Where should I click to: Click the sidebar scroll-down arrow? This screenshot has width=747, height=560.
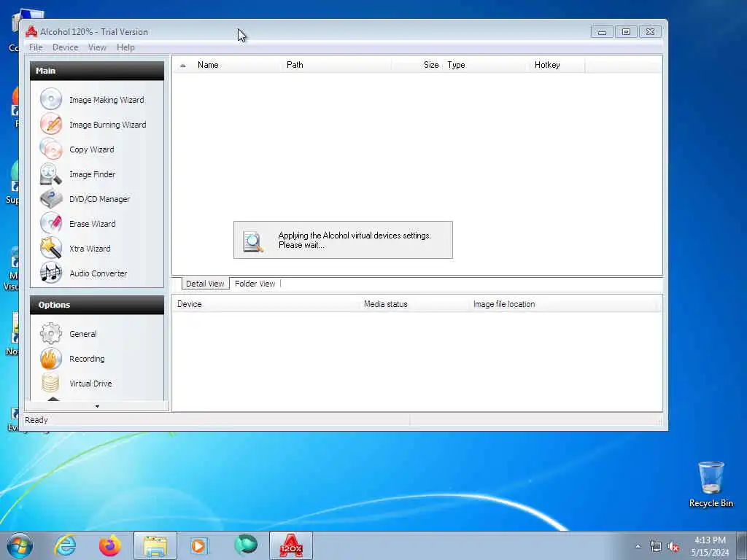pos(97,406)
